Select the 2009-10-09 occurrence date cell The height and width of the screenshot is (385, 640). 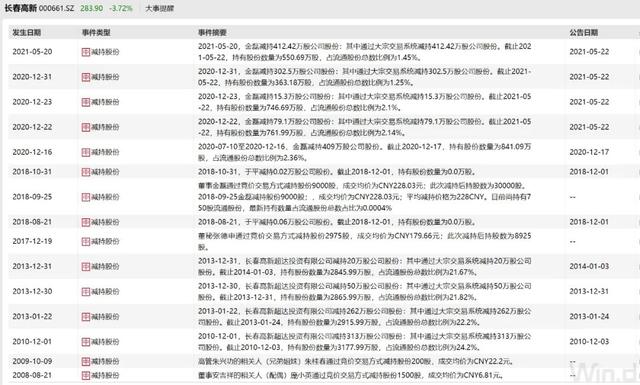[x=32, y=361]
